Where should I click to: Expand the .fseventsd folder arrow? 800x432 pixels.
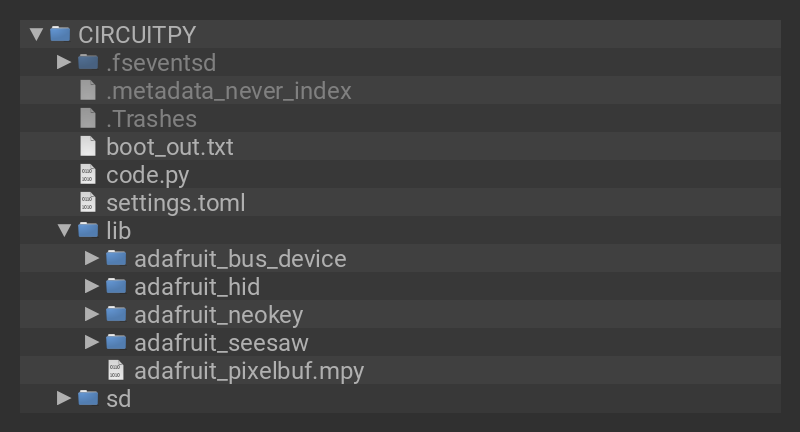[64, 62]
